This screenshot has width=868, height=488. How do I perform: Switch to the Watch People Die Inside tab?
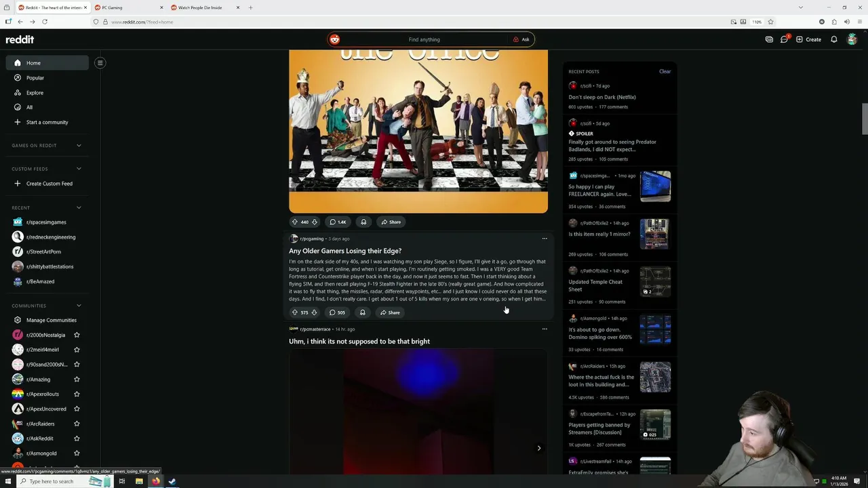[x=205, y=7]
